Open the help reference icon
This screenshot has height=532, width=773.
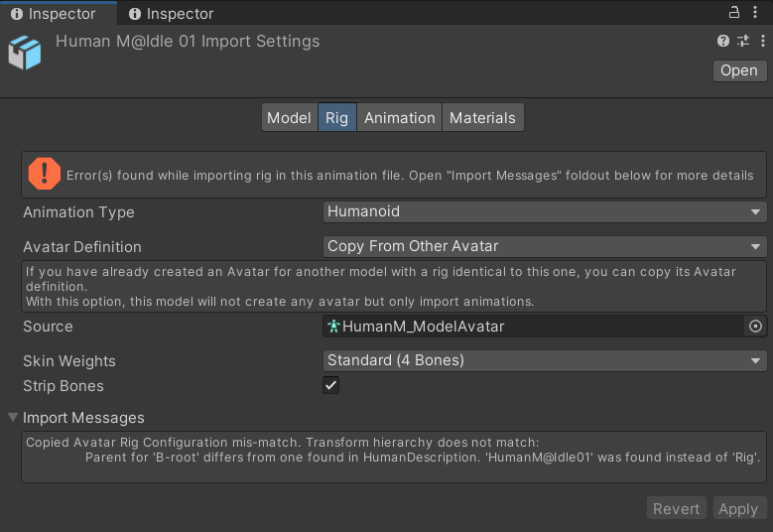723,42
